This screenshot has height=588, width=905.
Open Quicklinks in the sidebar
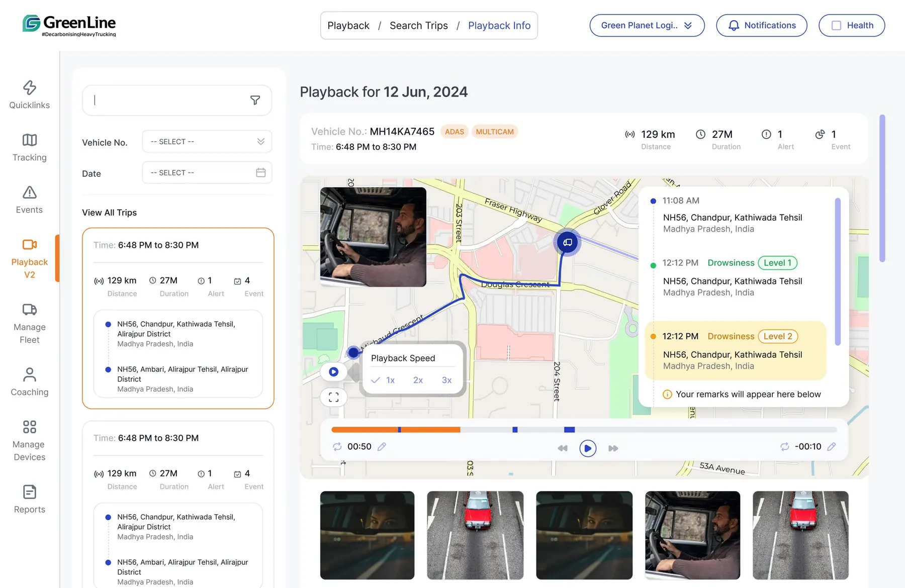coord(30,94)
